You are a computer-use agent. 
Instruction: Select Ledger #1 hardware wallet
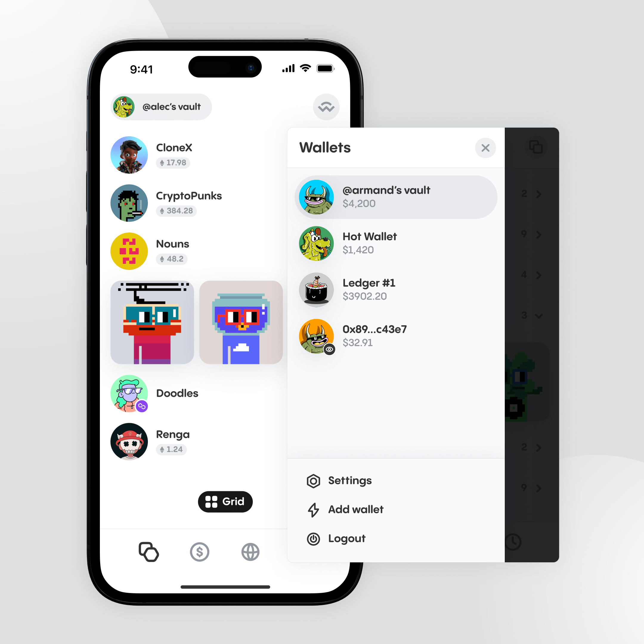(x=395, y=290)
